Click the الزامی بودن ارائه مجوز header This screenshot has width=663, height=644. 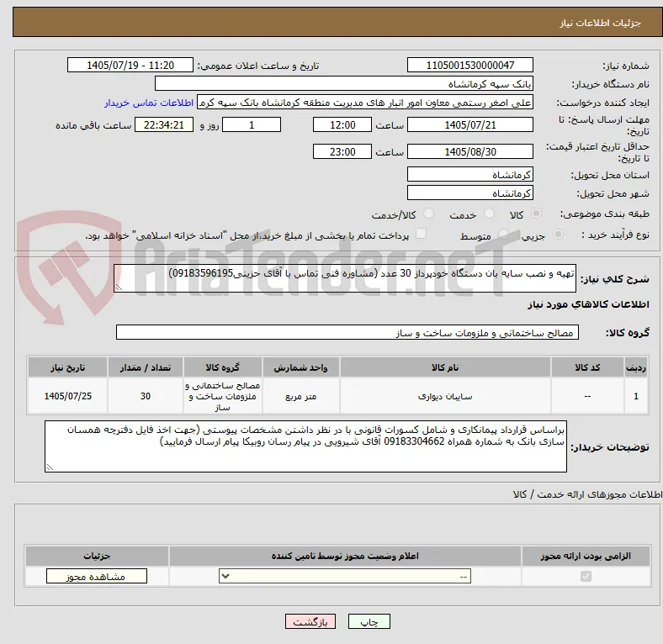pyautogui.click(x=586, y=556)
